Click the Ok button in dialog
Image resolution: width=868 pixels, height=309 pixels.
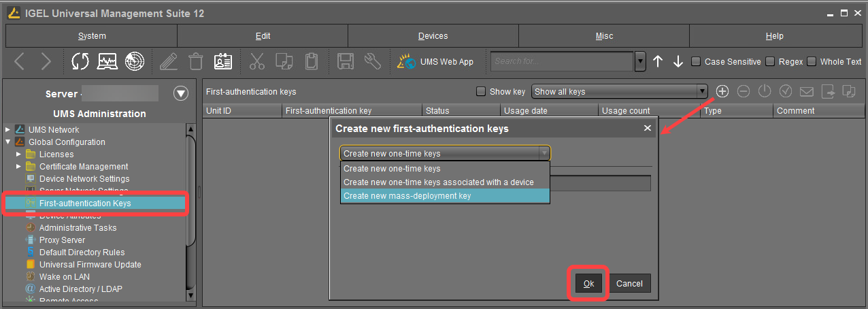pos(588,283)
